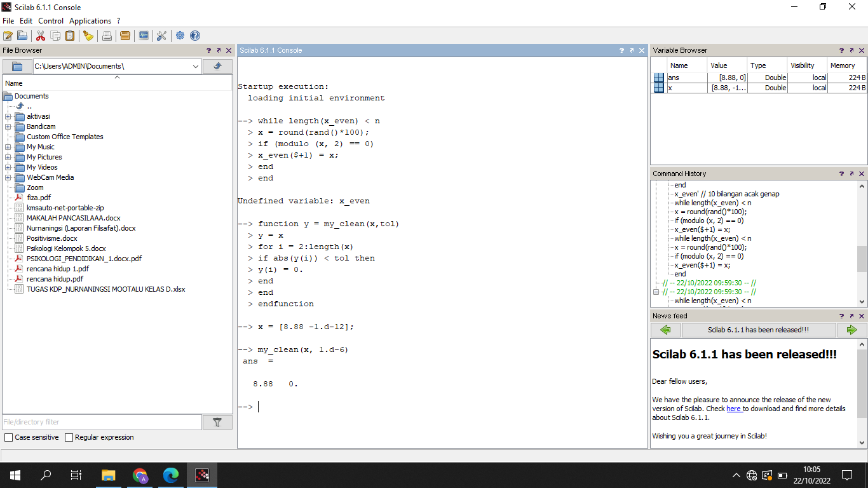
Task: Open the Applications menu
Action: point(90,21)
